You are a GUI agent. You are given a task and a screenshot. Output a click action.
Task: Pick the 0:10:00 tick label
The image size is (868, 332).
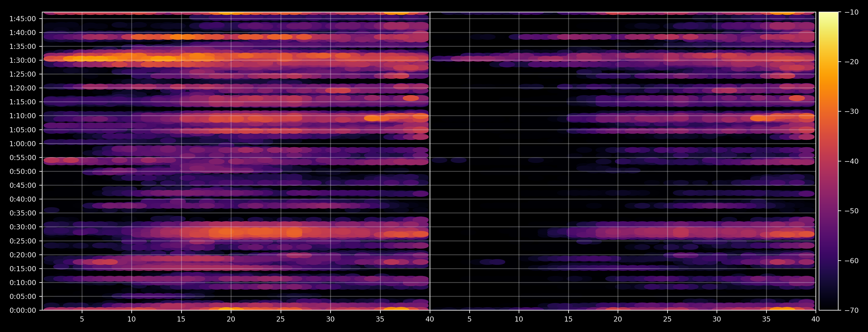click(x=23, y=282)
